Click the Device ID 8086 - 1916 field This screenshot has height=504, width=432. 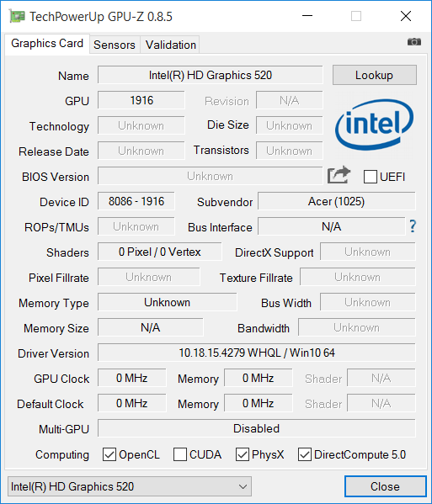(136, 201)
